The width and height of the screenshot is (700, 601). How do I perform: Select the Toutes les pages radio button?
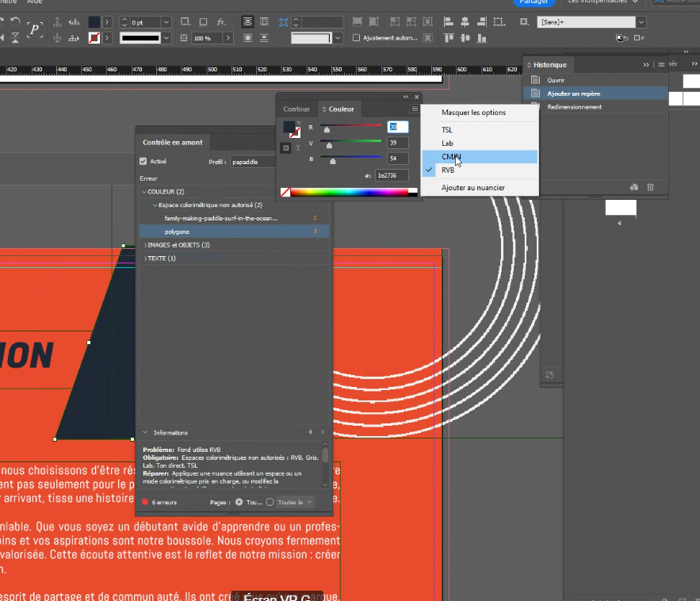click(270, 502)
